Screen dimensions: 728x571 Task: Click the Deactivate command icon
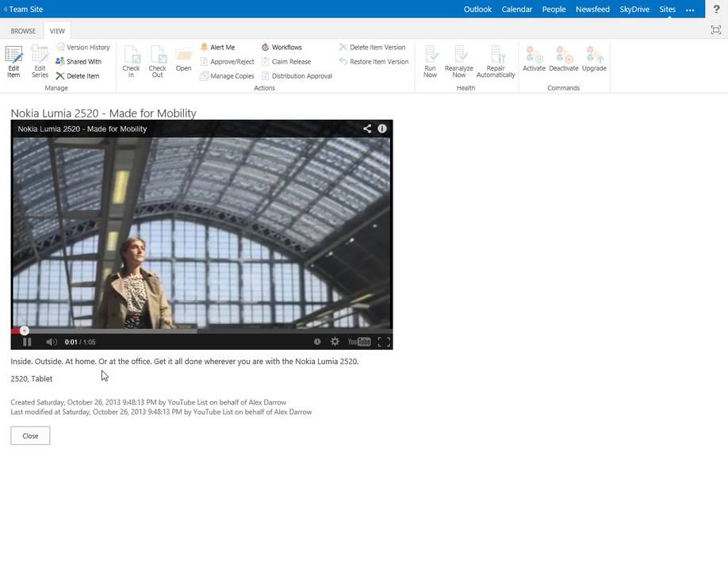[564, 59]
